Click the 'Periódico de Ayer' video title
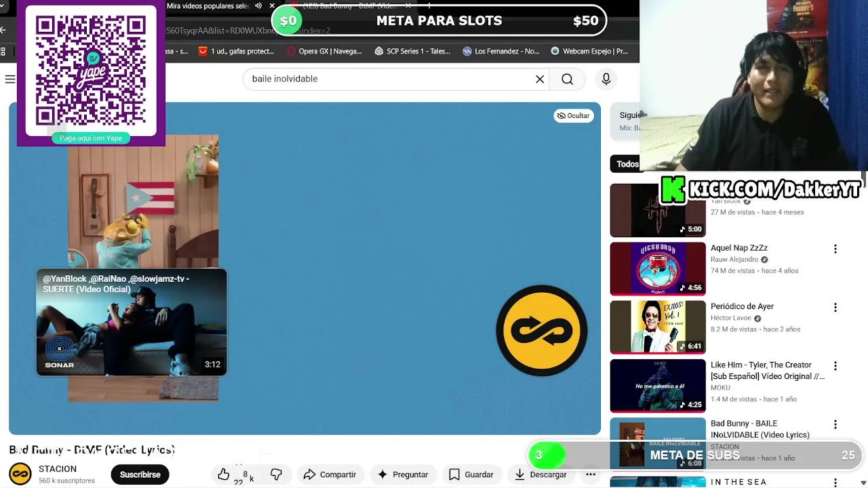The width and height of the screenshot is (868, 488). [x=742, y=306]
